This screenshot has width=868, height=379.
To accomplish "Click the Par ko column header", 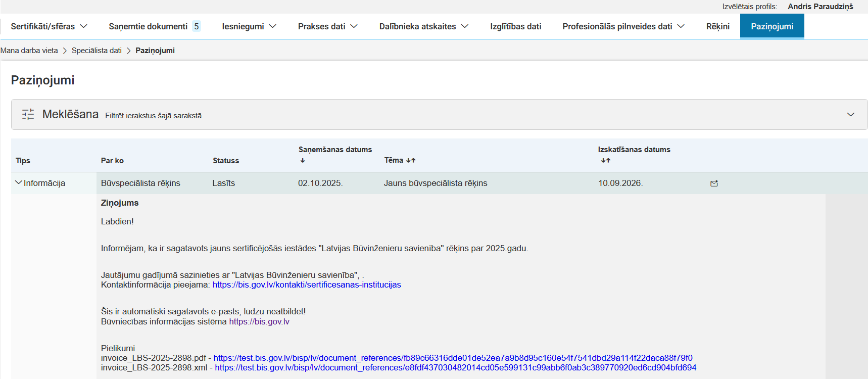I will click(x=112, y=161).
